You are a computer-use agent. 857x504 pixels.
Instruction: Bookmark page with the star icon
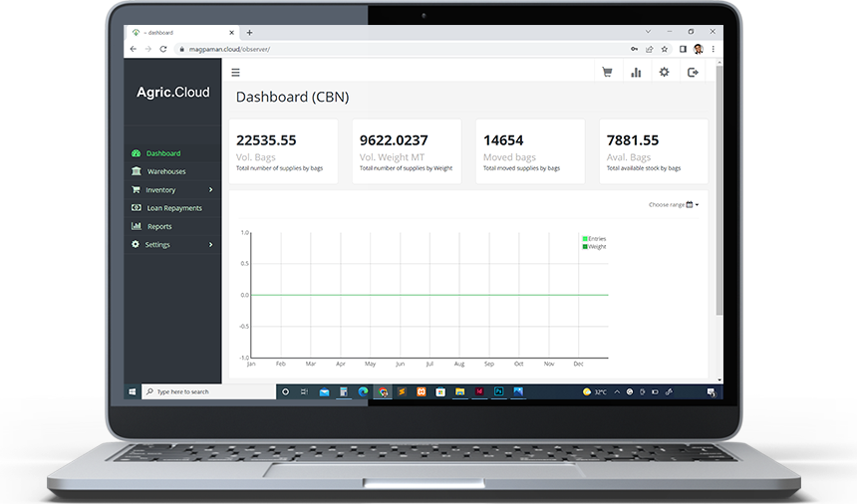coord(665,49)
